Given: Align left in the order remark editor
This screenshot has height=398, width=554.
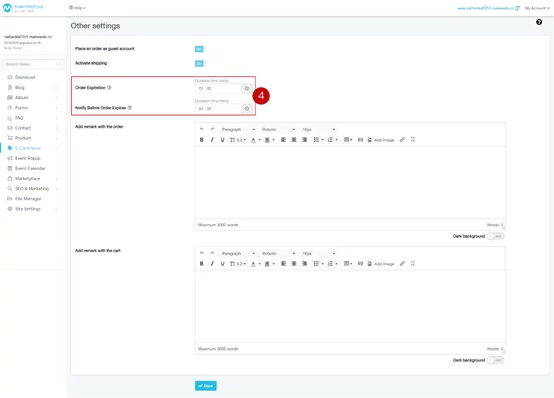Looking at the screenshot, I should click(x=283, y=140).
